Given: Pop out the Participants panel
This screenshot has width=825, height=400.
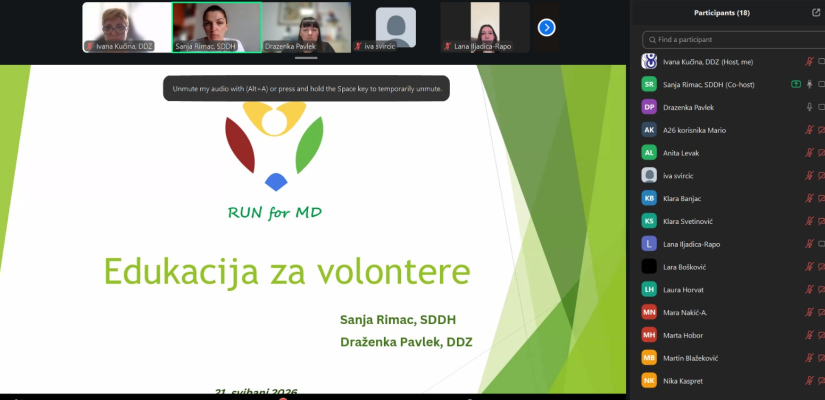Looking at the screenshot, I should pyautogui.click(x=816, y=13).
